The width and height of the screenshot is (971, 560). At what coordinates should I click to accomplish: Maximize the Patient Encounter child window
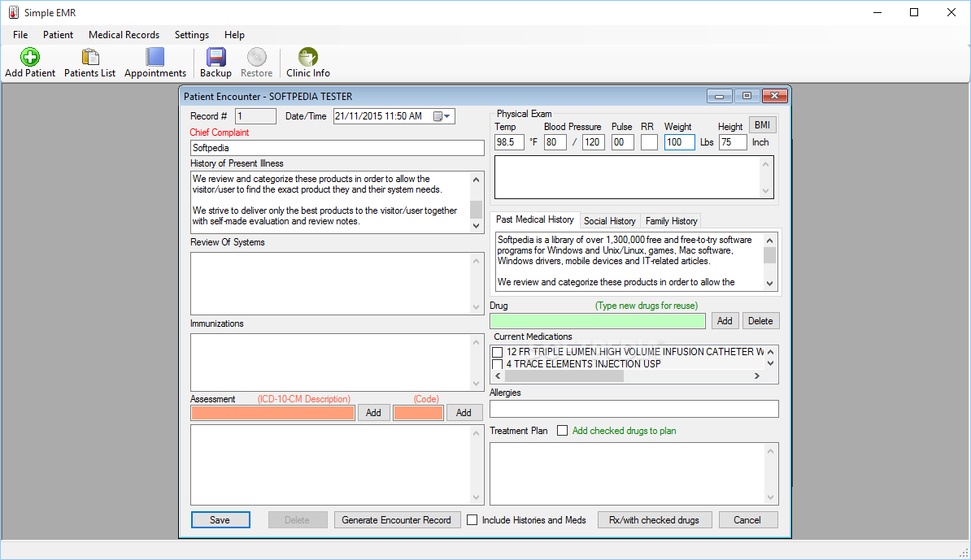[x=747, y=96]
